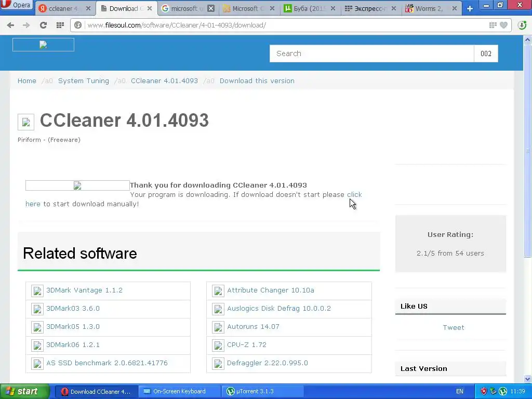
Task: Click the µTorrent tray icon
Action: pos(503,392)
